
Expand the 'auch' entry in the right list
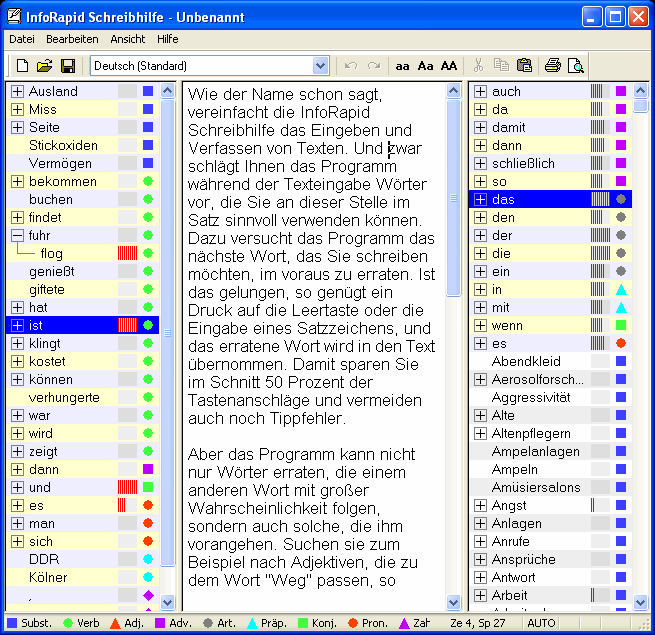480,91
